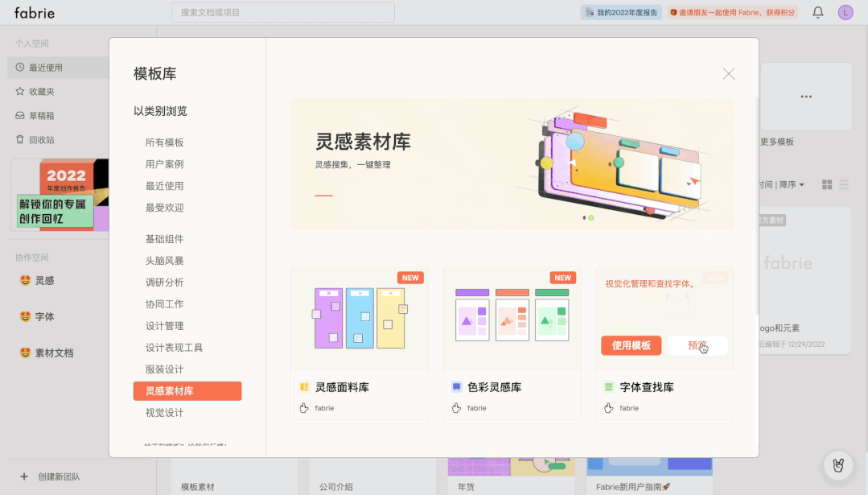The width and height of the screenshot is (868, 495).
Task: Like the 字体查找库 template
Action: (608, 408)
